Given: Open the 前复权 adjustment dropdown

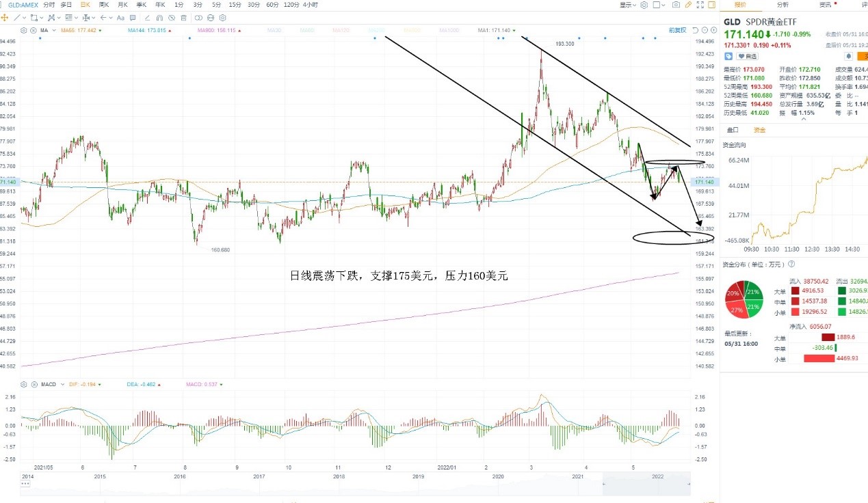Looking at the screenshot, I should pyautogui.click(x=677, y=30).
